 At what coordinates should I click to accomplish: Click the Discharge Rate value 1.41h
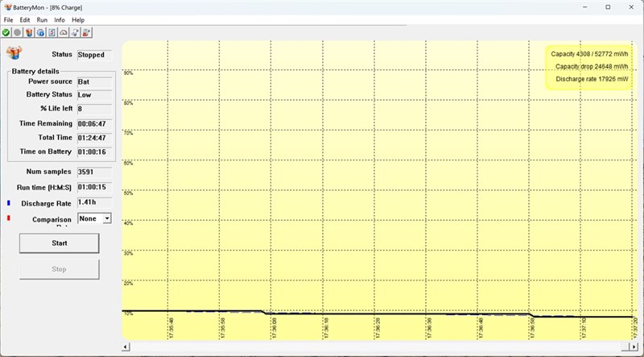point(94,202)
